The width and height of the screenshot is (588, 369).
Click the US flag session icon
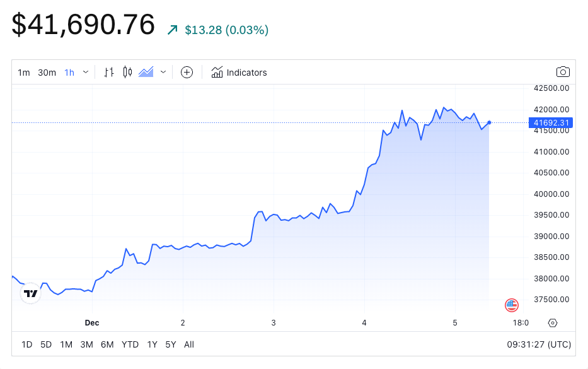[x=511, y=305]
